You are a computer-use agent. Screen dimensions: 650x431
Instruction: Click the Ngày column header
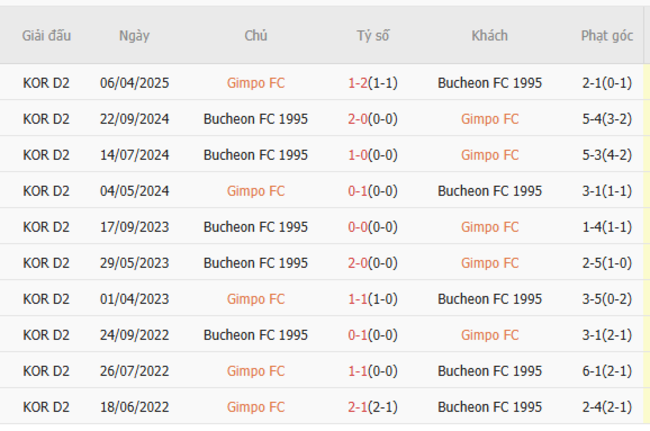click(134, 35)
